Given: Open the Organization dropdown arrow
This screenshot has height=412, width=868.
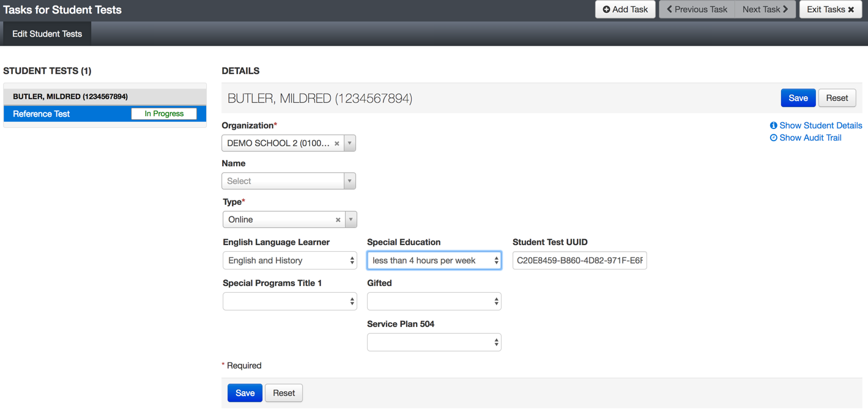Looking at the screenshot, I should pyautogui.click(x=350, y=144).
